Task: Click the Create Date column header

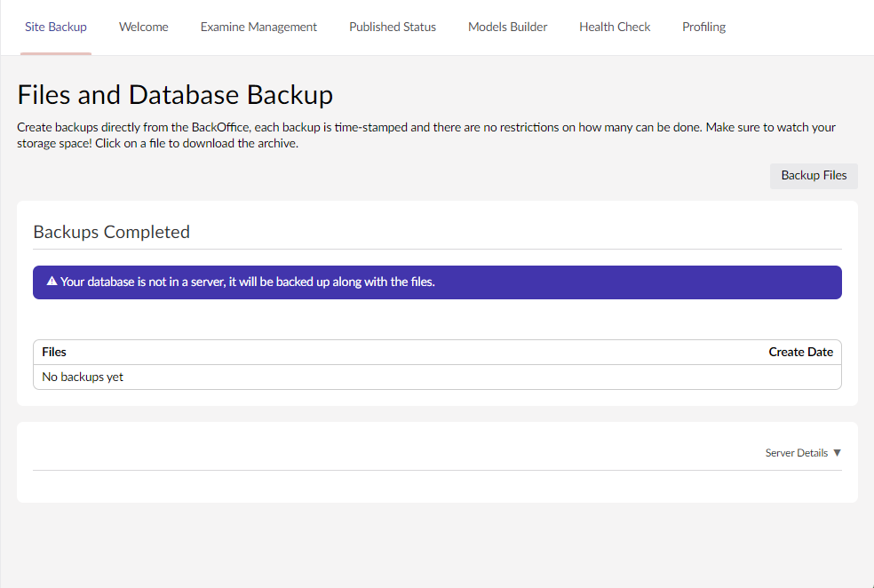Action: pos(800,352)
